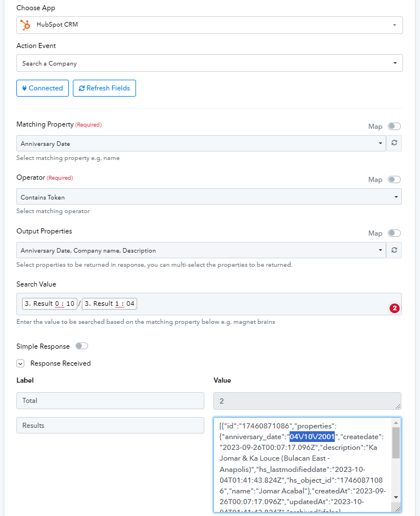Click the 'Jomar Acabal' name in Results

(x=281, y=491)
